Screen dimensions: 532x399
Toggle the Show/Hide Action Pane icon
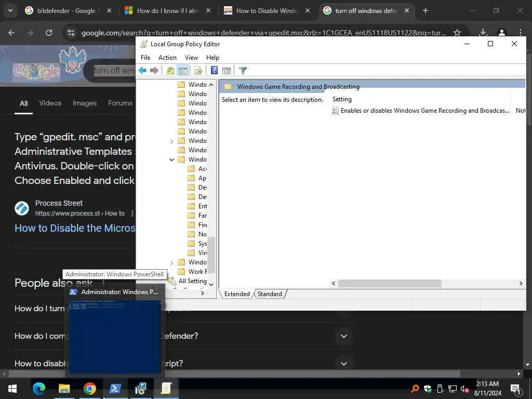(x=227, y=71)
